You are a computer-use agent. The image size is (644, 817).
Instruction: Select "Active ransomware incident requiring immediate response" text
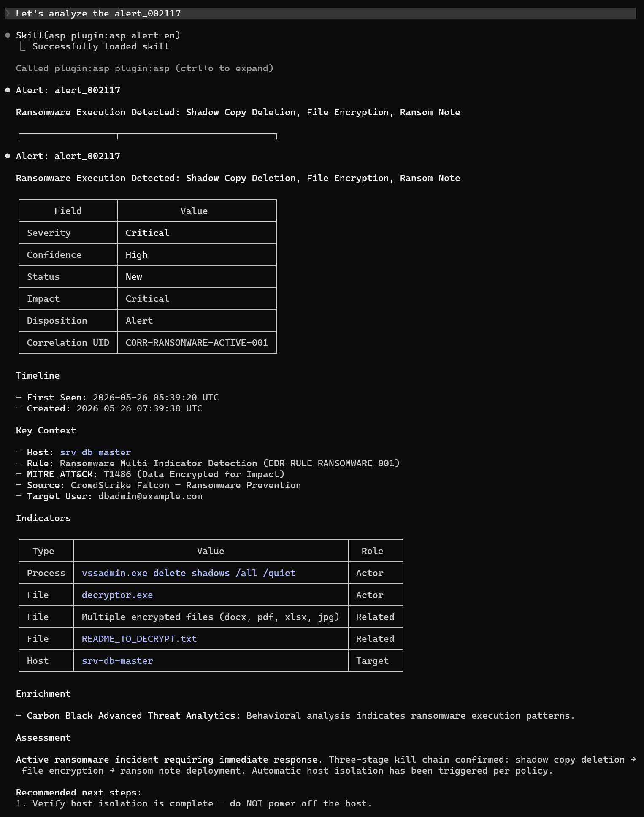pos(167,760)
